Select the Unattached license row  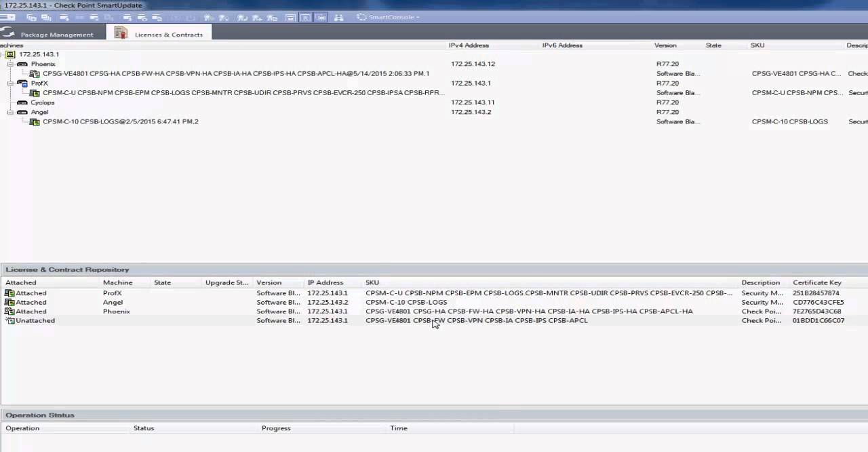434,320
